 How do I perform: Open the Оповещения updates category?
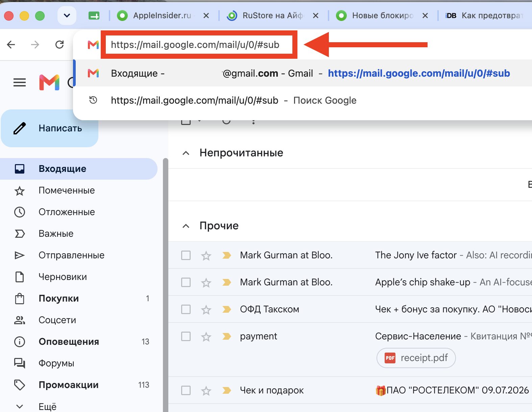coord(79,342)
